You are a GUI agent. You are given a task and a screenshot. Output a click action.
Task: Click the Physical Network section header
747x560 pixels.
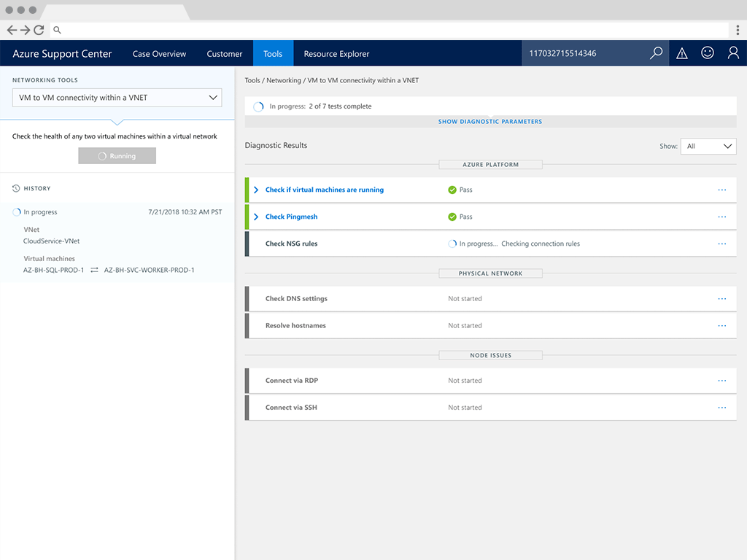490,273
